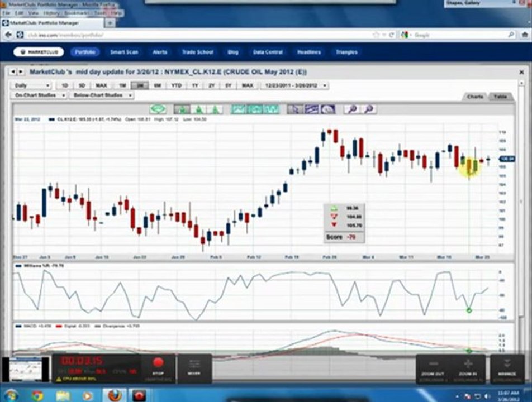Viewport: 532px width, 402px height.
Task: Select the 1D timeframe
Action: 65,85
